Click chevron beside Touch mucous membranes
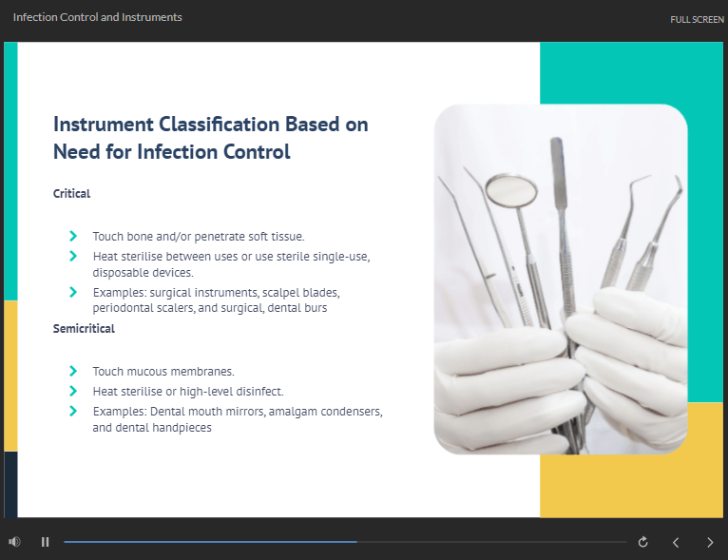This screenshot has height=560, width=728. [x=73, y=371]
